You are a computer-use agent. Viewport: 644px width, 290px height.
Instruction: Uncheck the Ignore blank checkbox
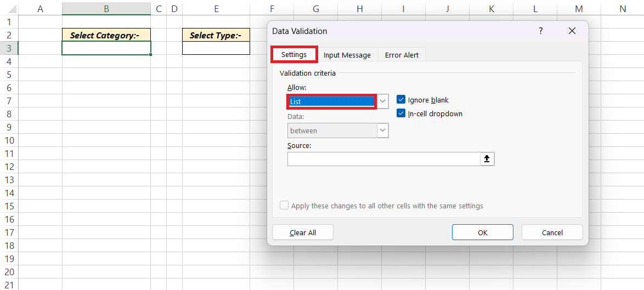tap(401, 100)
